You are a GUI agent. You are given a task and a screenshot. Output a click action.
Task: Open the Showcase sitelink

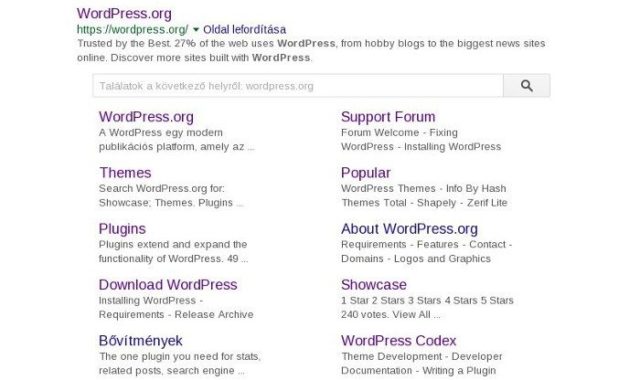(374, 284)
